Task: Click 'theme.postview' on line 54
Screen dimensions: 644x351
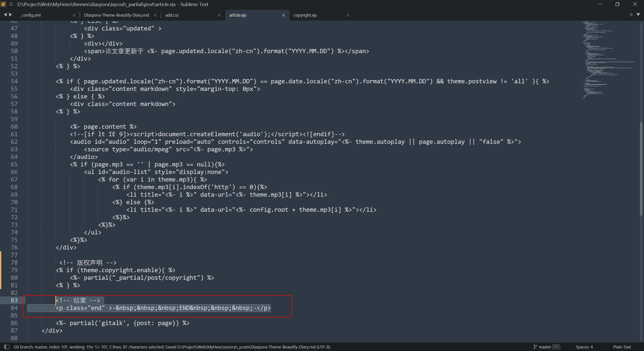Action: 472,81
